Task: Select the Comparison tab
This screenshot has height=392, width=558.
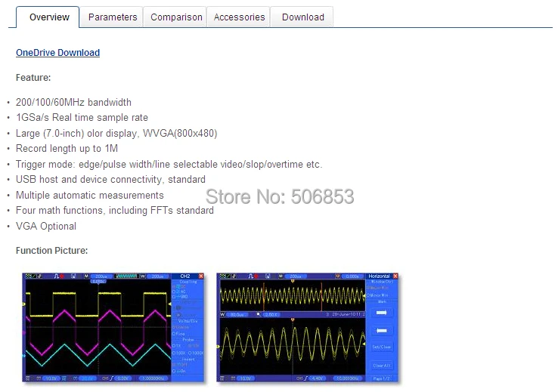Action: coord(175,17)
